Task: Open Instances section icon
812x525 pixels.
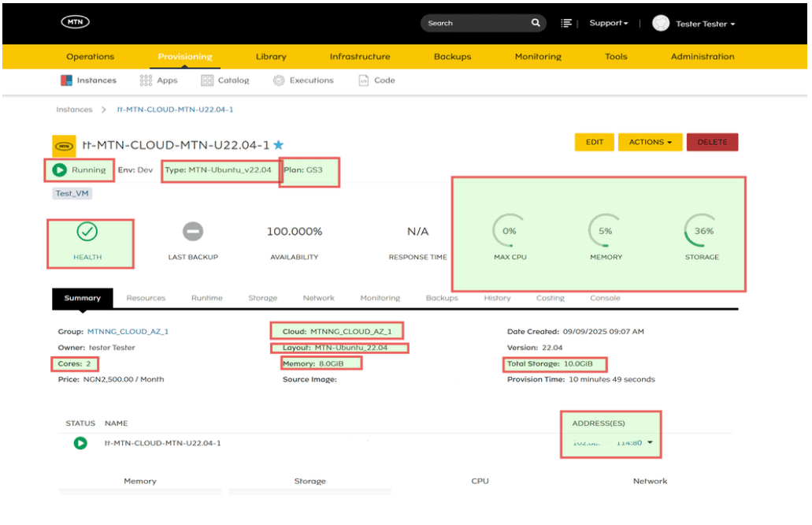Action: [x=66, y=80]
